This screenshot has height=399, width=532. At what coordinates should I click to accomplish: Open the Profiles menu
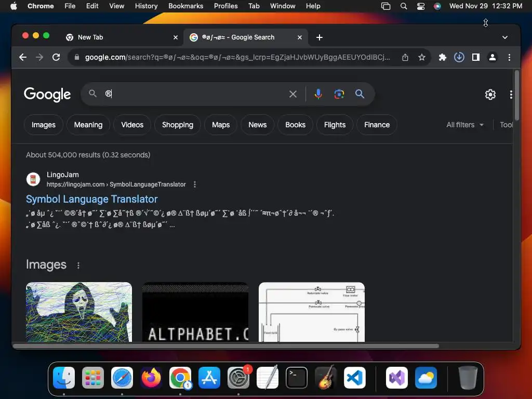click(x=225, y=6)
